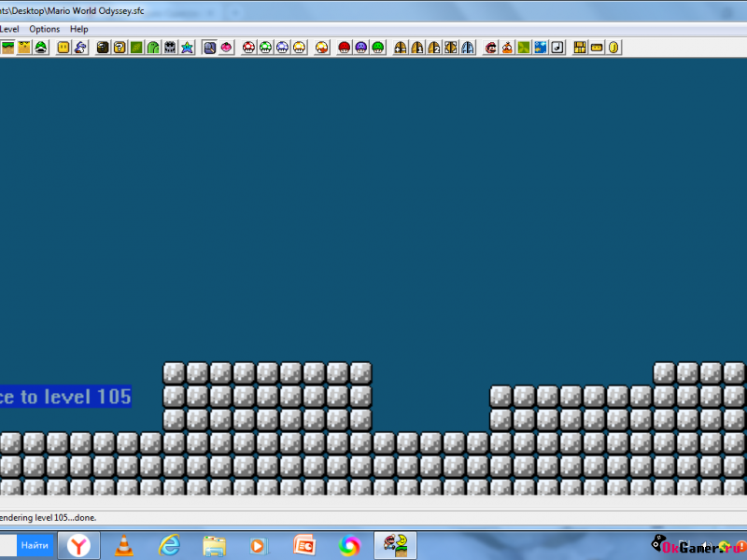
Task: Click the yellow flat switch block icon
Action: click(597, 48)
